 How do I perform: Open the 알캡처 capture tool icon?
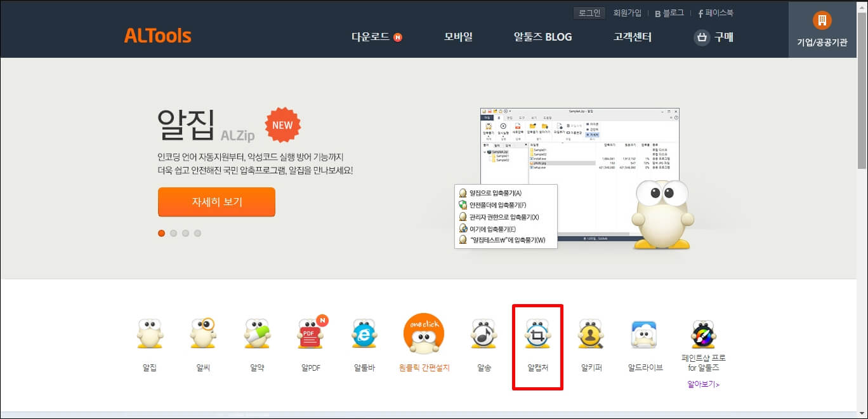(x=537, y=334)
